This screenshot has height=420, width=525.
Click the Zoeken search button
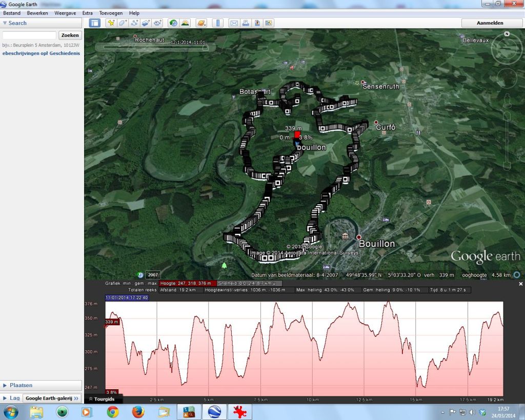click(x=70, y=35)
